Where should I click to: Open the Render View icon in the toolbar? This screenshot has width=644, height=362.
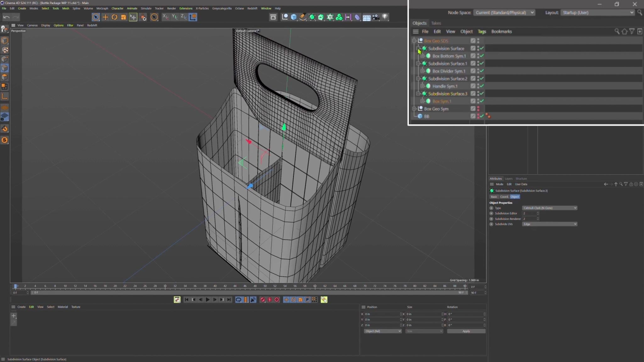273,17
